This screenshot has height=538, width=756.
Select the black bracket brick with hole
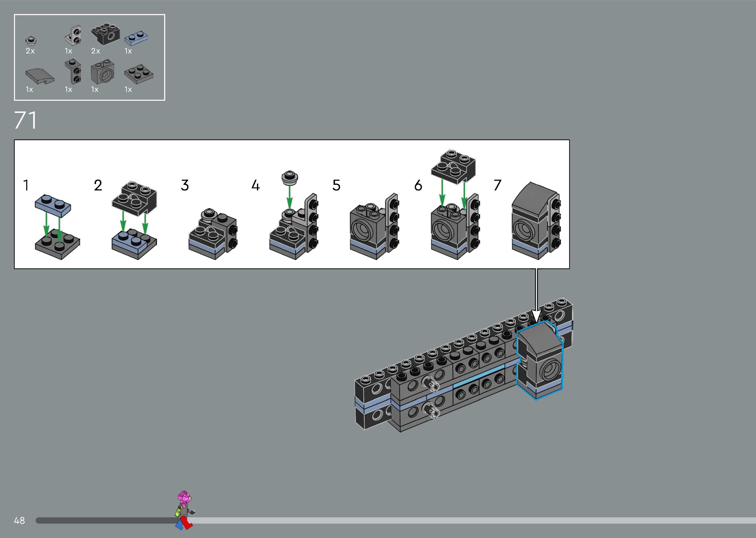[x=105, y=34]
